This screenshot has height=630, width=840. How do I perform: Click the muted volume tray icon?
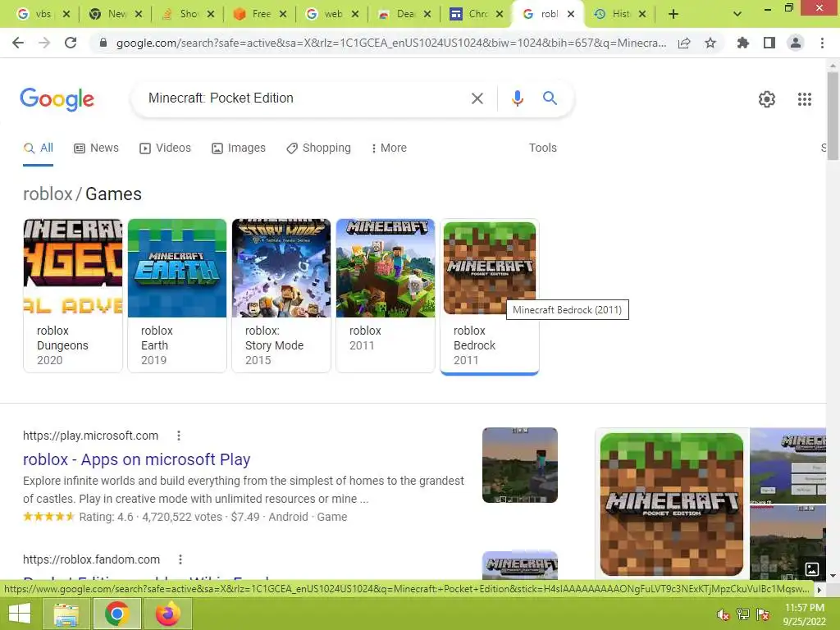pos(724,614)
